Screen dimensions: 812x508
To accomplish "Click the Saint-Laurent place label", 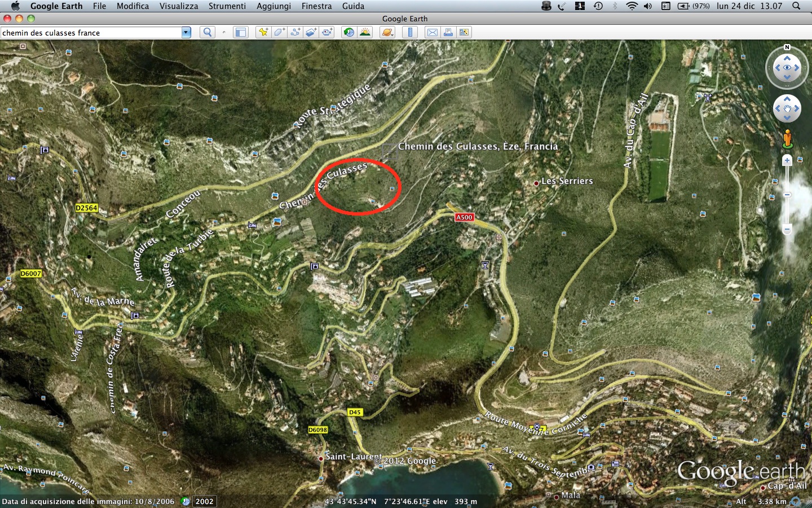I will (354, 456).
